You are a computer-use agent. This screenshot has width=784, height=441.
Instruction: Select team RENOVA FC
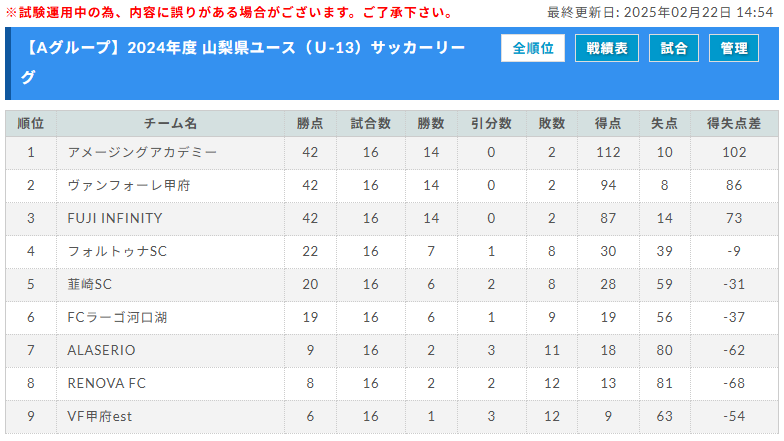(106, 383)
